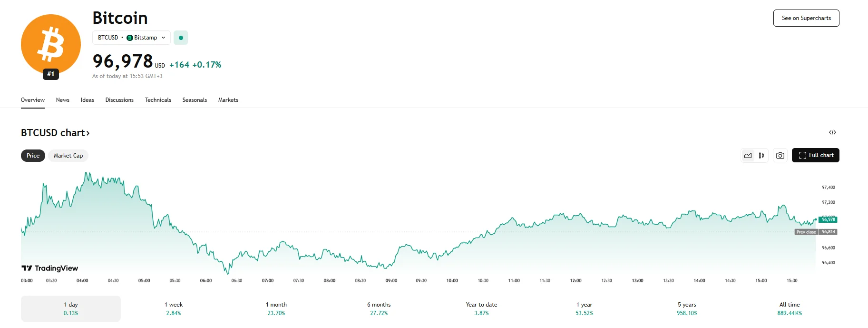The width and height of the screenshot is (868, 328).
Task: Click the TradingView logo on the chart
Action: 50,268
